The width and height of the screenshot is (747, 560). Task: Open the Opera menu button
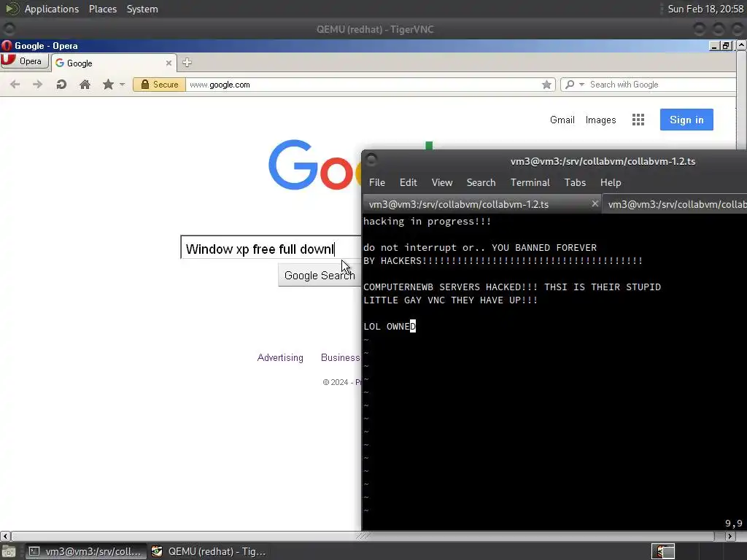(x=24, y=61)
